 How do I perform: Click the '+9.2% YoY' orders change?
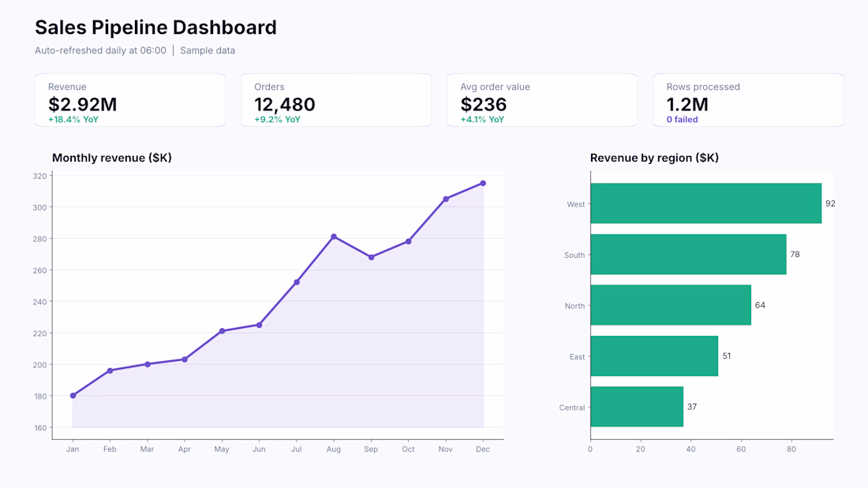click(x=277, y=120)
